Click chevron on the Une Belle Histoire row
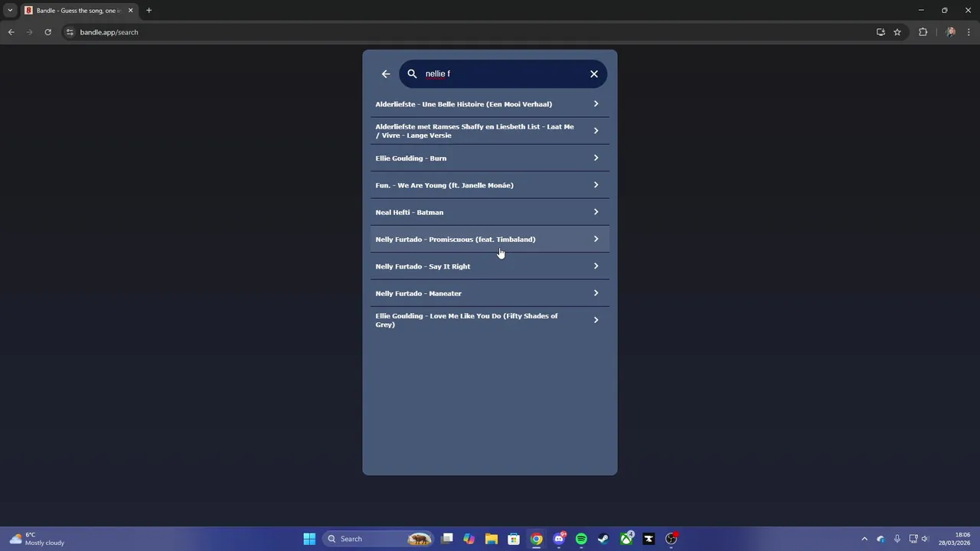 pyautogui.click(x=596, y=104)
